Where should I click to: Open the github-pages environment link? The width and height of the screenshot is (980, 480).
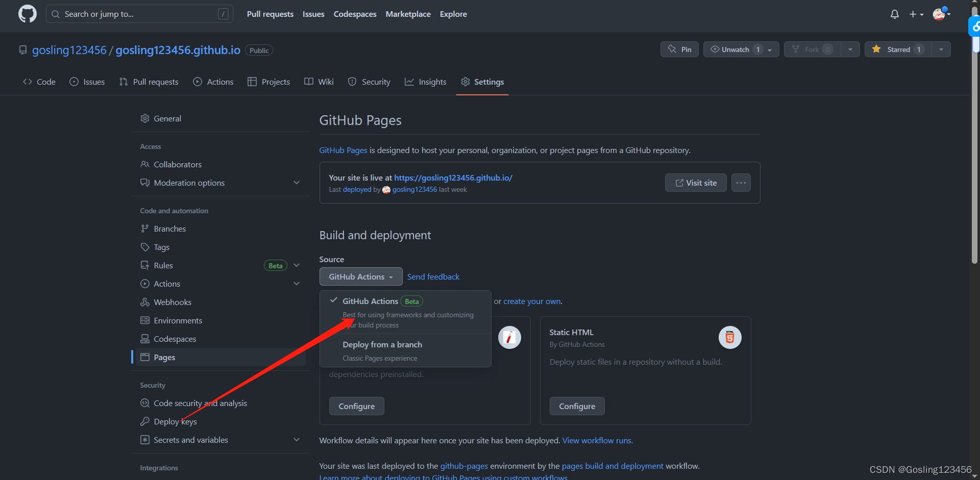pos(464,466)
